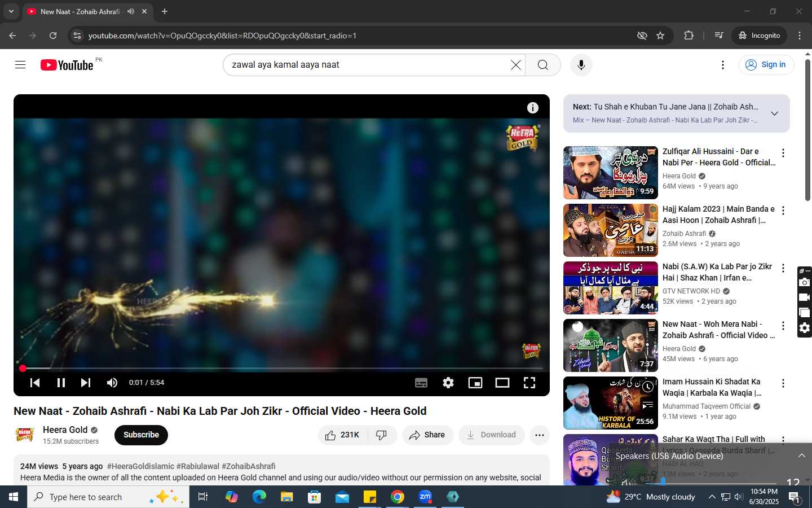Open YouTube settings three-dot menu
The width and height of the screenshot is (812, 508).
point(723,65)
